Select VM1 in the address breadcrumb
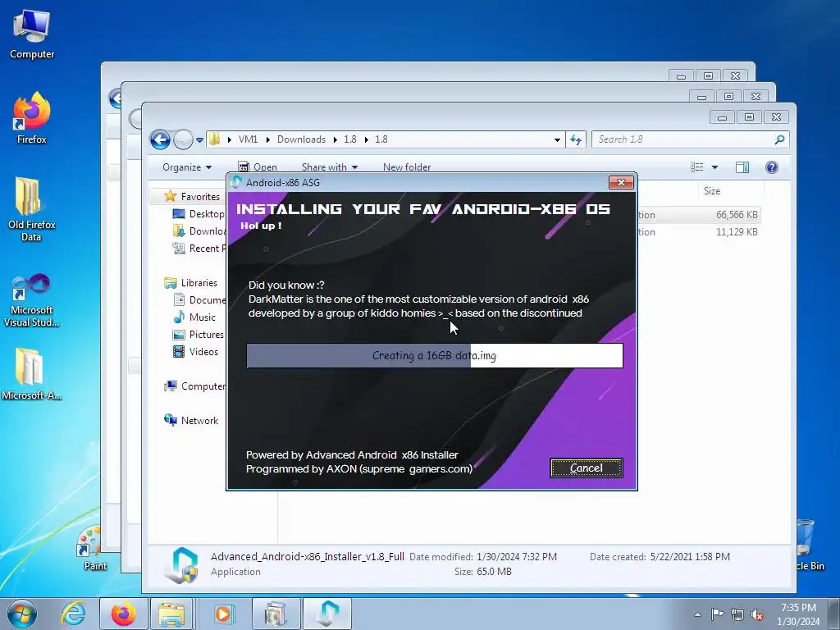This screenshot has height=630, width=840. pos(248,139)
